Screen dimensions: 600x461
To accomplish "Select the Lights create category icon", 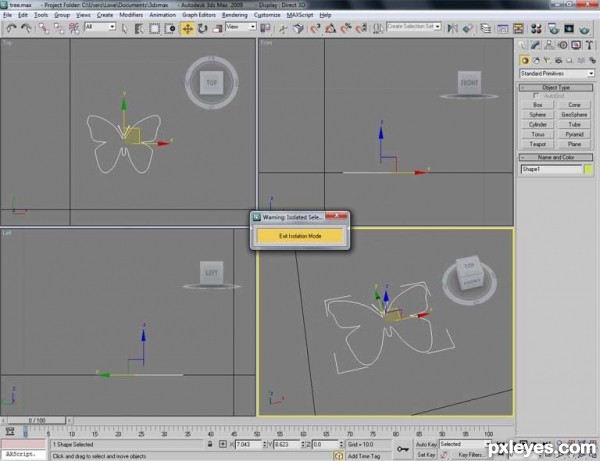I will coord(547,60).
